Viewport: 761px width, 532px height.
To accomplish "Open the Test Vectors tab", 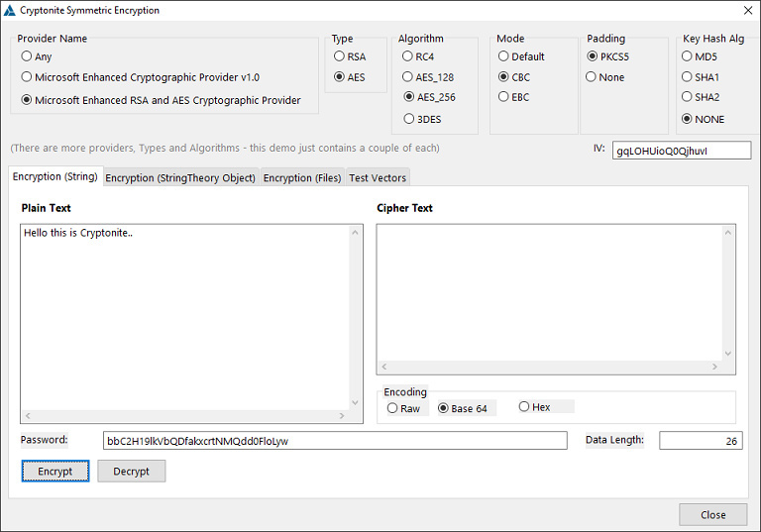I will (378, 177).
